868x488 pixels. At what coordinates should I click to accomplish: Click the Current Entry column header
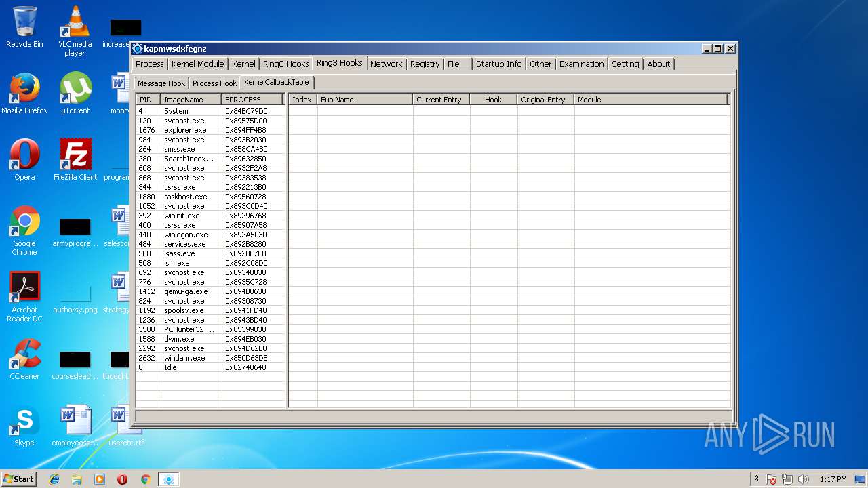click(x=441, y=99)
